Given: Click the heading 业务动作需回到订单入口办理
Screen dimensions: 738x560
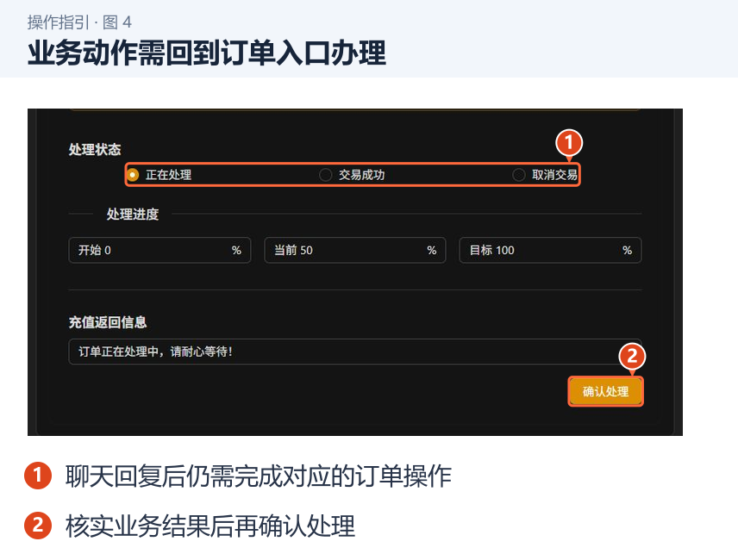Looking at the screenshot, I should (207, 53).
